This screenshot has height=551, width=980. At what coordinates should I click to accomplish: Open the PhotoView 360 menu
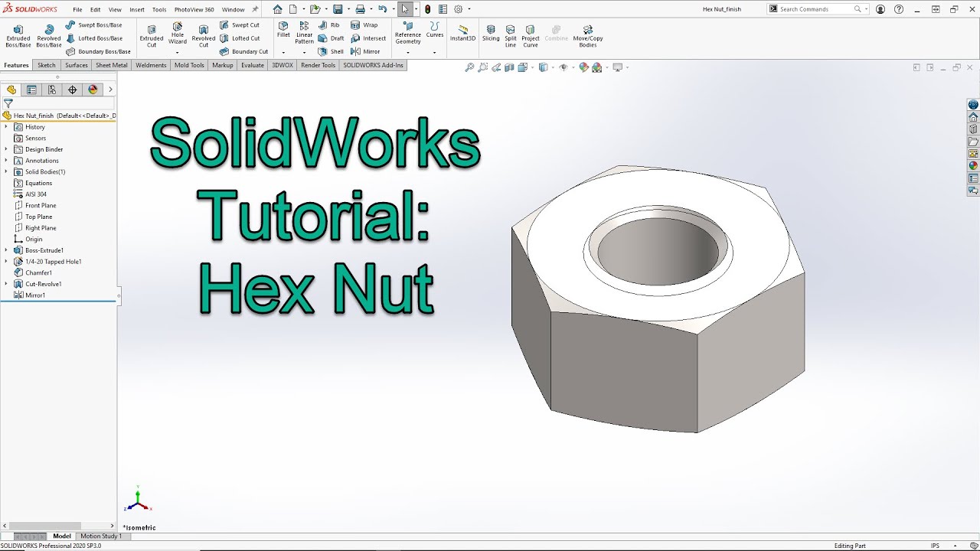click(x=194, y=10)
